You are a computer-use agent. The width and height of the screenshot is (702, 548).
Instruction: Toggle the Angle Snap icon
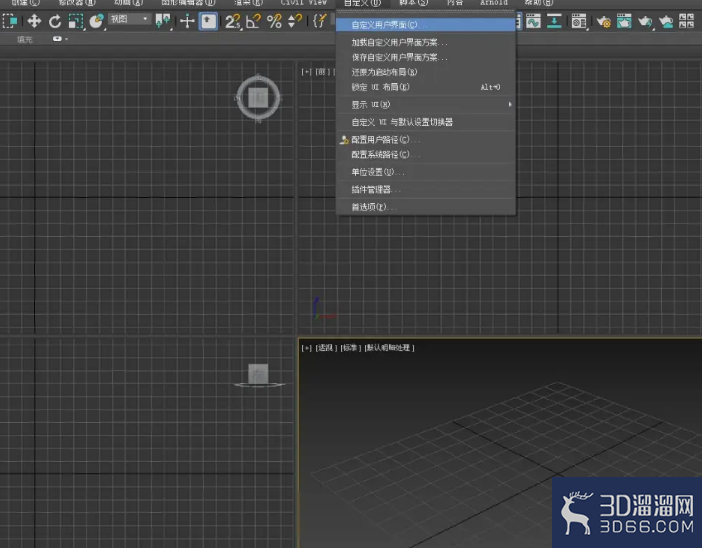pos(253,21)
